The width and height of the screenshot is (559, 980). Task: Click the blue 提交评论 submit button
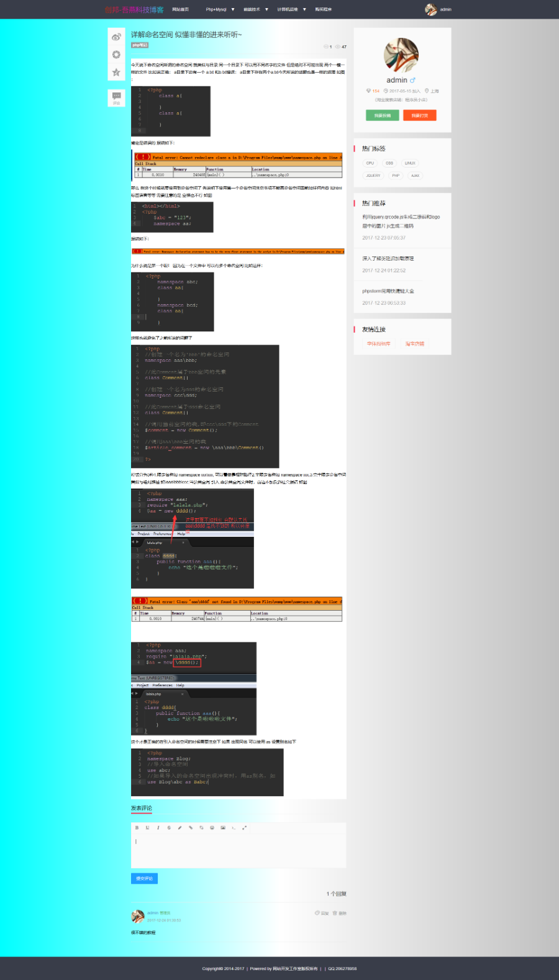click(144, 878)
